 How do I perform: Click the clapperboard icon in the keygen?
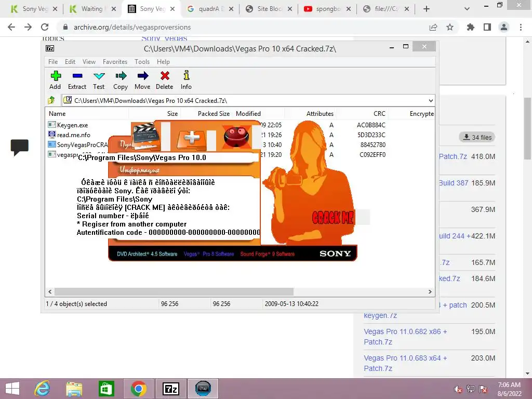click(x=145, y=137)
